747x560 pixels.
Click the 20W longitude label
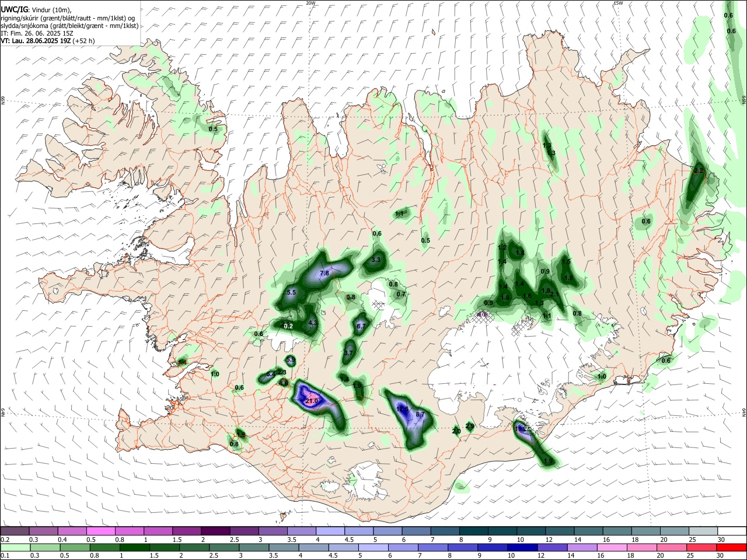pos(310,3)
